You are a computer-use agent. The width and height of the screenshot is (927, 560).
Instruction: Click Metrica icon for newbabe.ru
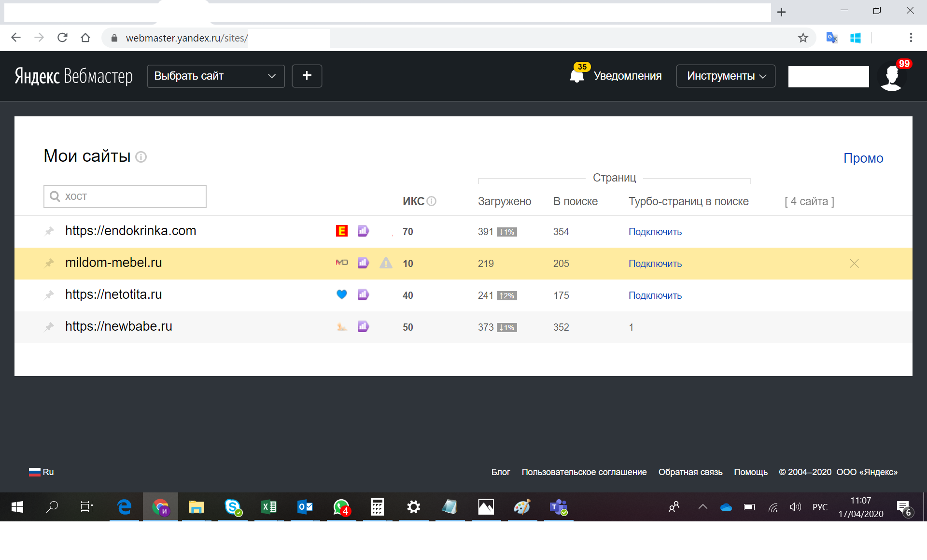coord(363,327)
